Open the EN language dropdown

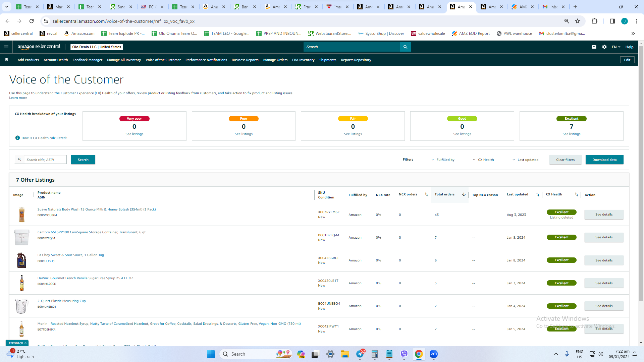click(x=616, y=47)
